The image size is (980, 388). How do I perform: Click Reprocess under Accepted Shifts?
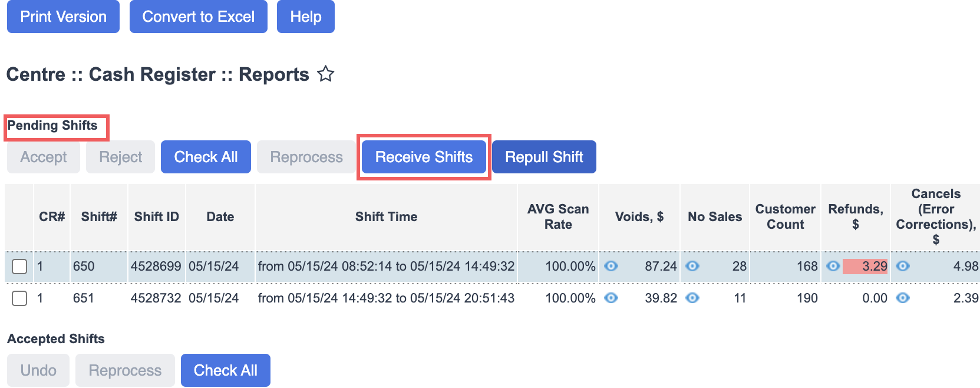pyautogui.click(x=125, y=370)
